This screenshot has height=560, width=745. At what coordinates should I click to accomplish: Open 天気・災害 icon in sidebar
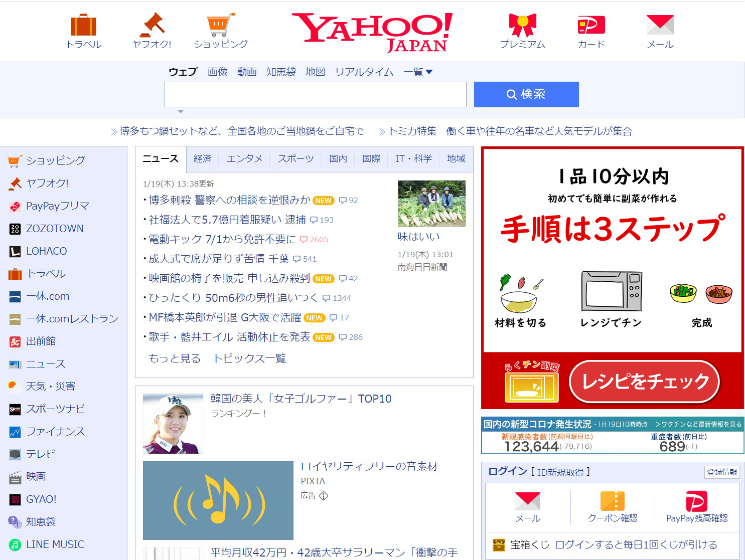click(x=13, y=386)
